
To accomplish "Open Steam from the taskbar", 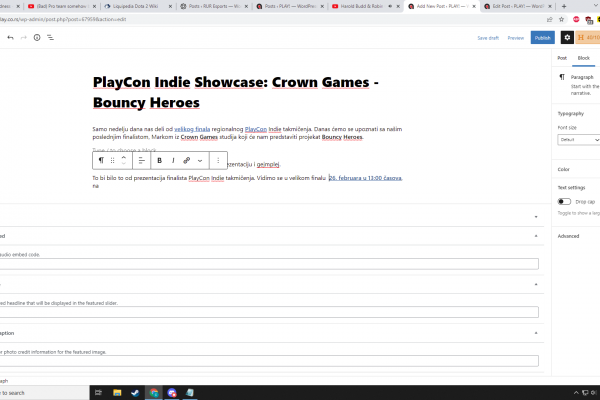I will tap(135, 392).
